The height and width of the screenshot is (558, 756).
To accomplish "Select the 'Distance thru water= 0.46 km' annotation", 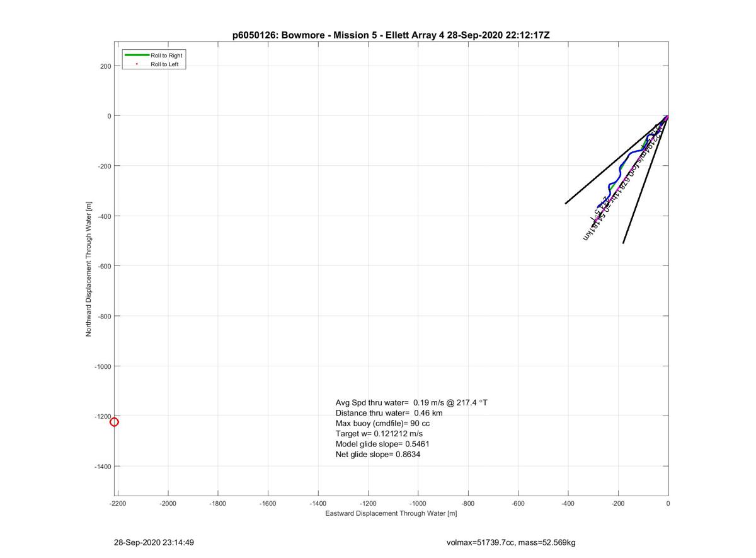I will (389, 413).
